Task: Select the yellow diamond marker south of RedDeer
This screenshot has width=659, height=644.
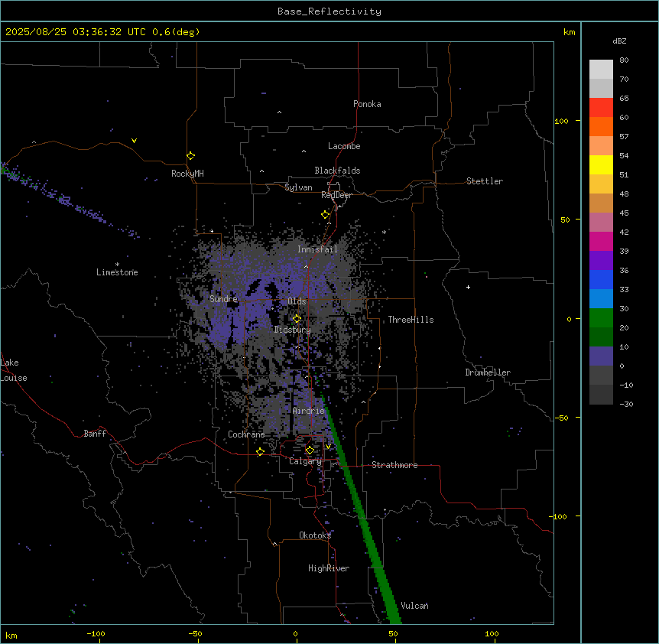Action: (325, 215)
